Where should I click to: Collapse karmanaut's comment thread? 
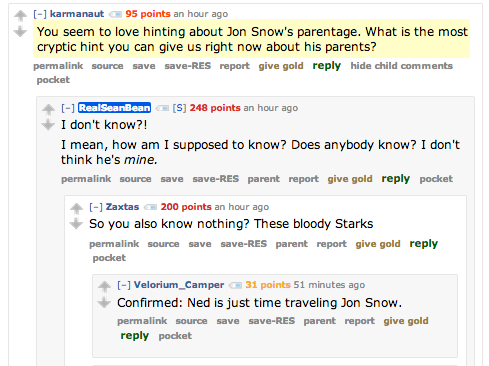pos(40,14)
